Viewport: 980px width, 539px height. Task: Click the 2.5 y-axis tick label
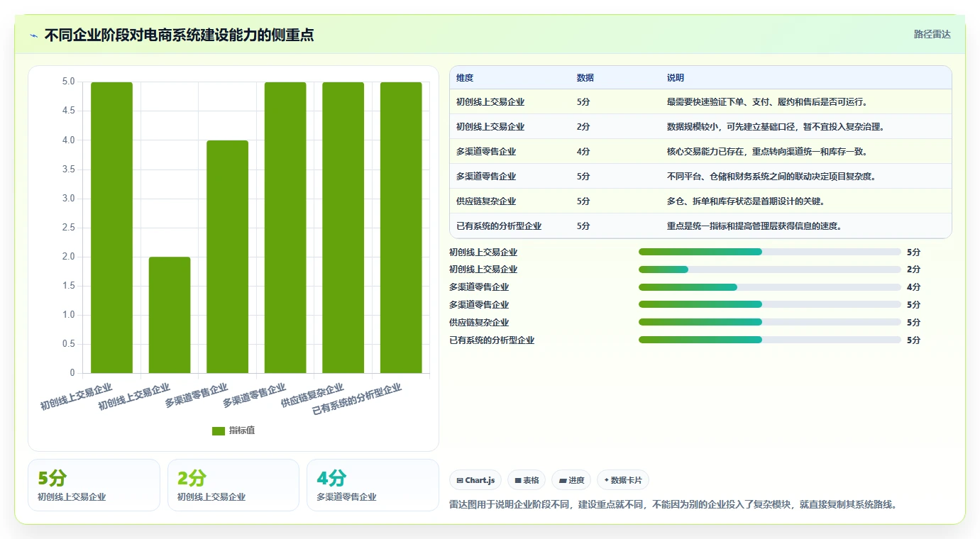(x=68, y=228)
